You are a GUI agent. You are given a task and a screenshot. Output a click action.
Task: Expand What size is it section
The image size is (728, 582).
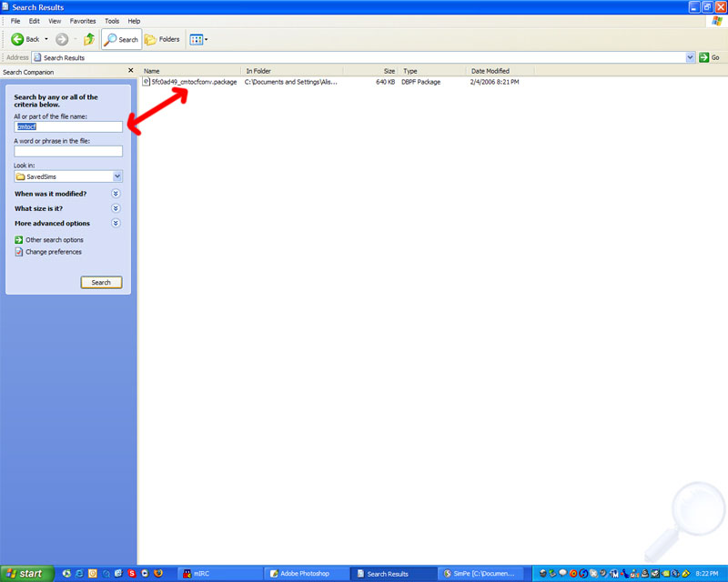pos(116,208)
